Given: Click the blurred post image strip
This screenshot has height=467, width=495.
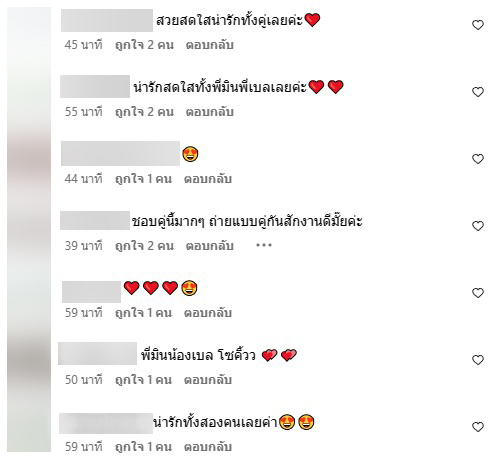Looking at the screenshot, I should click(29, 229).
